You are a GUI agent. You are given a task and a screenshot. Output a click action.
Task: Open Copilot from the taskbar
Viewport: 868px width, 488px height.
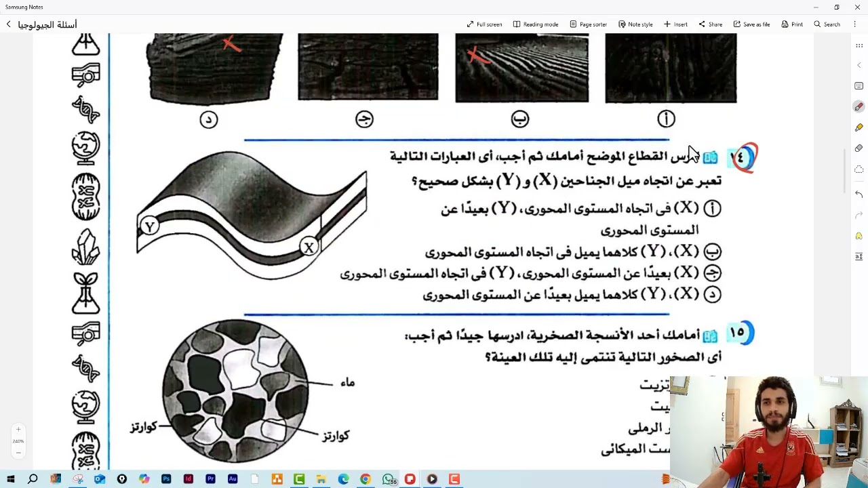pos(144,479)
